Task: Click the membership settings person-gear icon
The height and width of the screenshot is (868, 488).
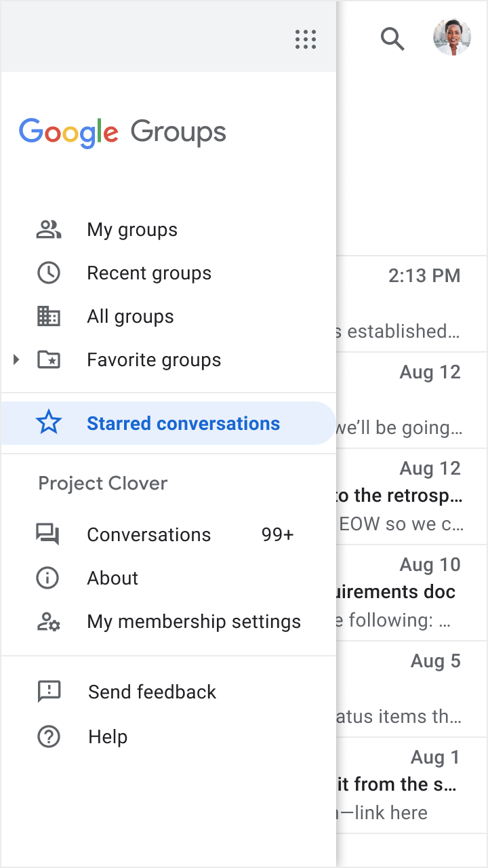Action: 48,622
